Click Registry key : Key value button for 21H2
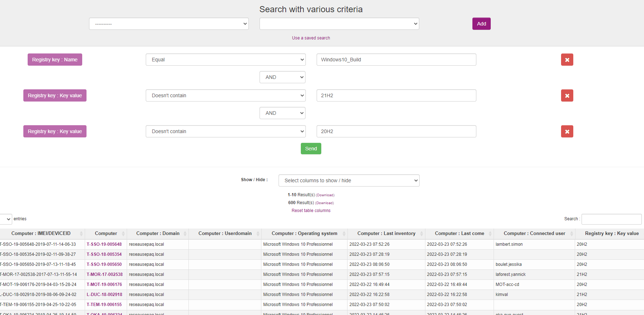This screenshot has height=315, width=644. [55, 95]
